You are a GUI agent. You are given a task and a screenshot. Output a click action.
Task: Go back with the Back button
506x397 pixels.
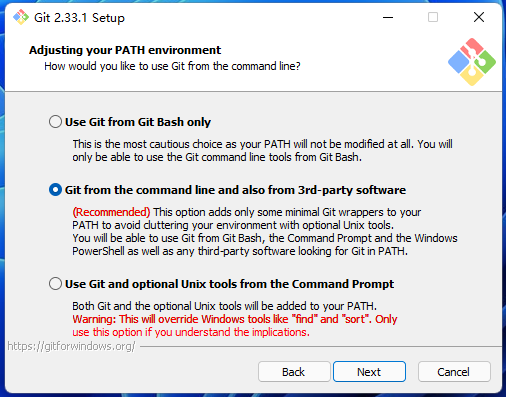(294, 372)
